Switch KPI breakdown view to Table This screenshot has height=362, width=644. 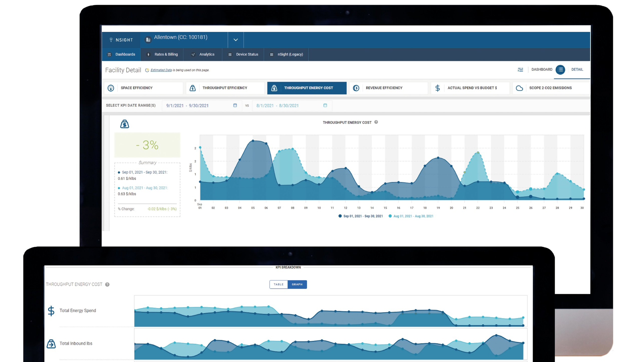pyautogui.click(x=278, y=284)
